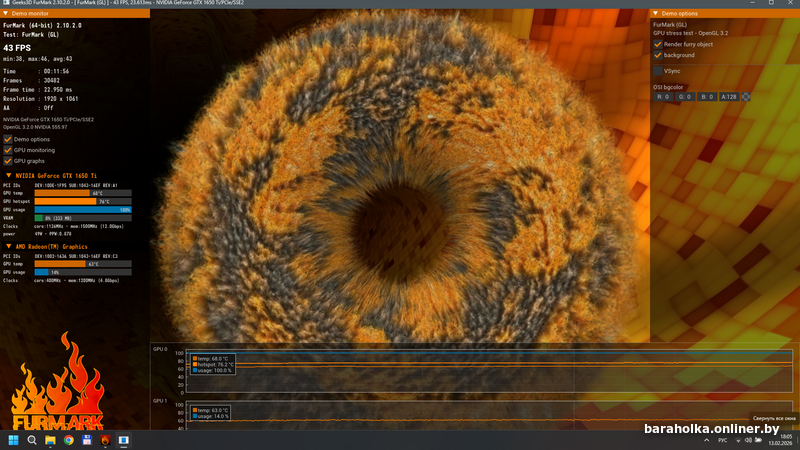
Task: Click GPU 0 graph usage 100.0 % legend
Action: 212,370
